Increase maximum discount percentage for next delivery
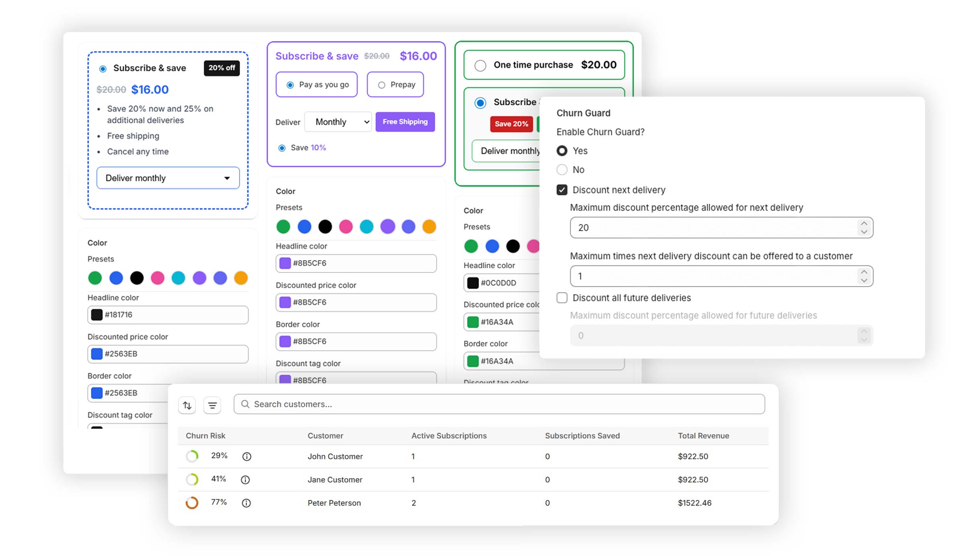The height and width of the screenshot is (560, 962). pyautogui.click(x=864, y=223)
